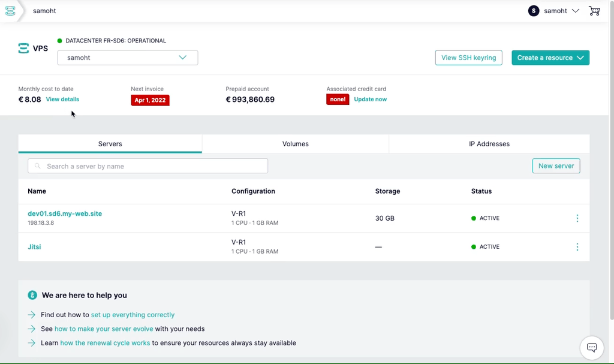This screenshot has height=364, width=614.
Task: Open the shopping cart icon
Action: click(x=594, y=11)
